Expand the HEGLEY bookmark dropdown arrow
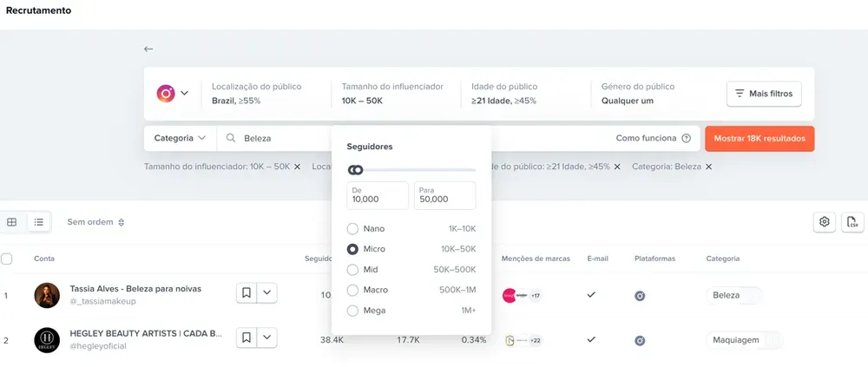This screenshot has height=367, width=868. [x=266, y=338]
